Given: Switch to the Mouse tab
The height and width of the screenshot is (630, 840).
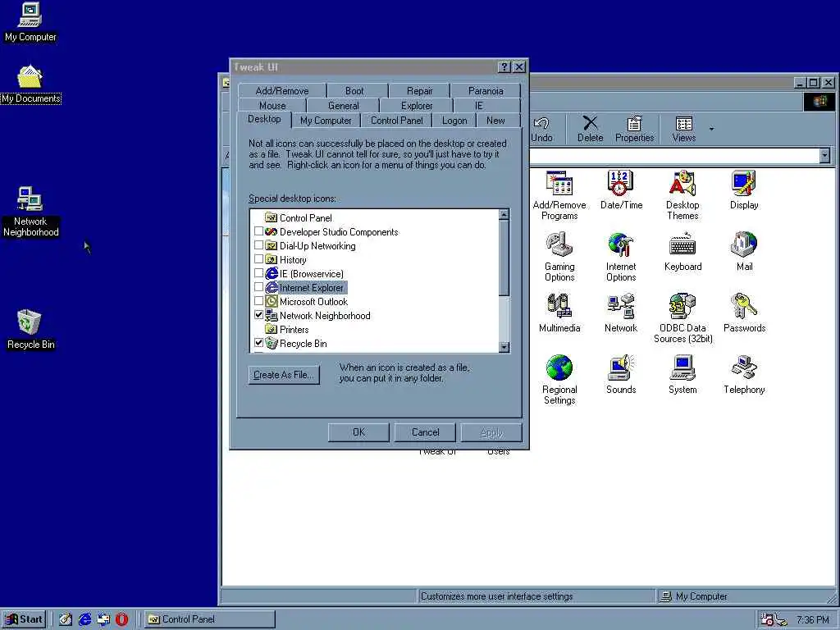Looking at the screenshot, I should pyautogui.click(x=272, y=106).
